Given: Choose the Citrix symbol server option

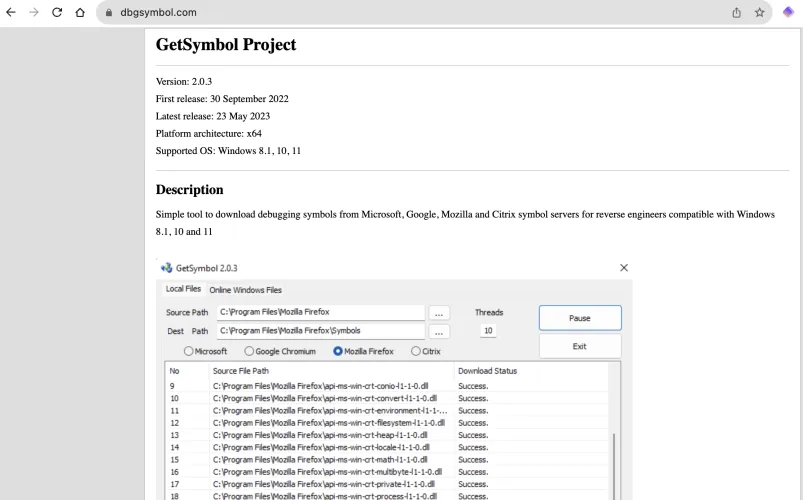Looking at the screenshot, I should click(416, 351).
